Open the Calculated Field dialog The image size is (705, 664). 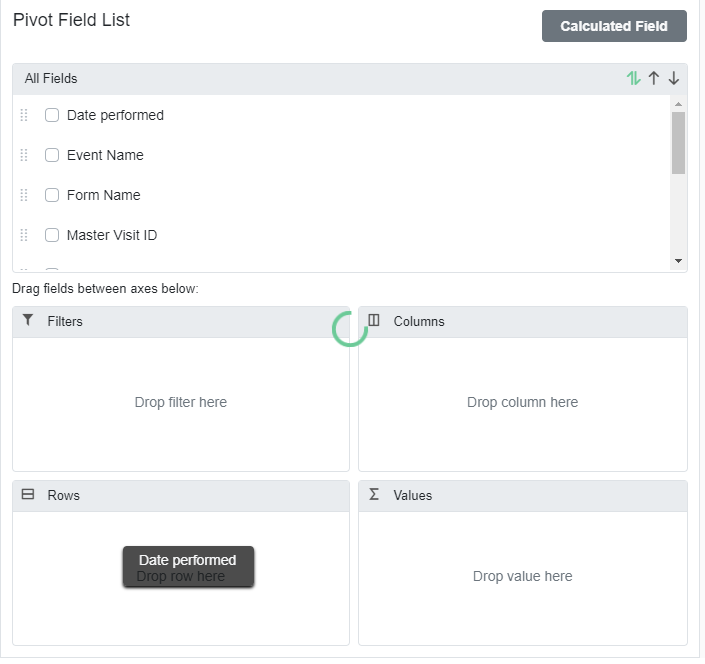(614, 26)
